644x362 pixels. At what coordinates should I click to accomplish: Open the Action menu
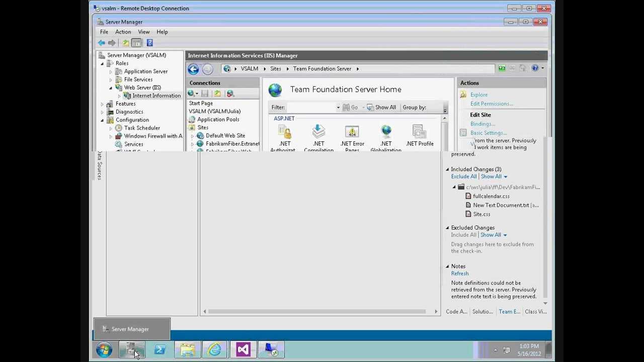click(123, 32)
